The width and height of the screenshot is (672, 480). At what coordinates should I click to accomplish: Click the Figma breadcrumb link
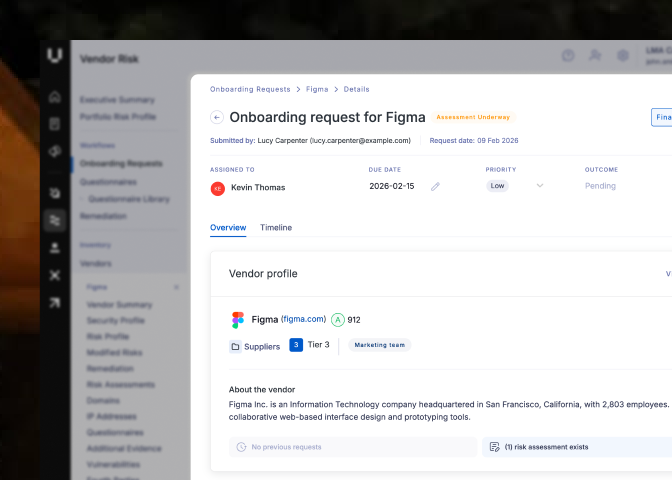[x=317, y=89]
